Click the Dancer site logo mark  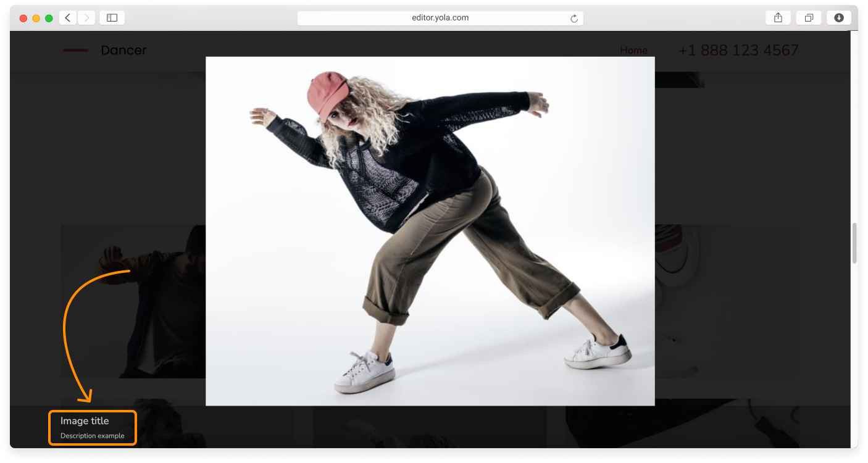click(x=75, y=49)
